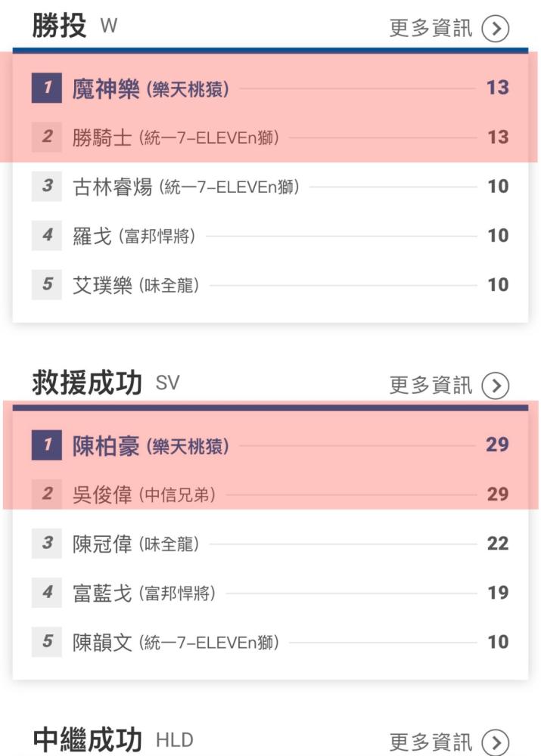Open the 更多資訊 arrow for 救援成功
The width and height of the screenshot is (541, 756).
495,386
